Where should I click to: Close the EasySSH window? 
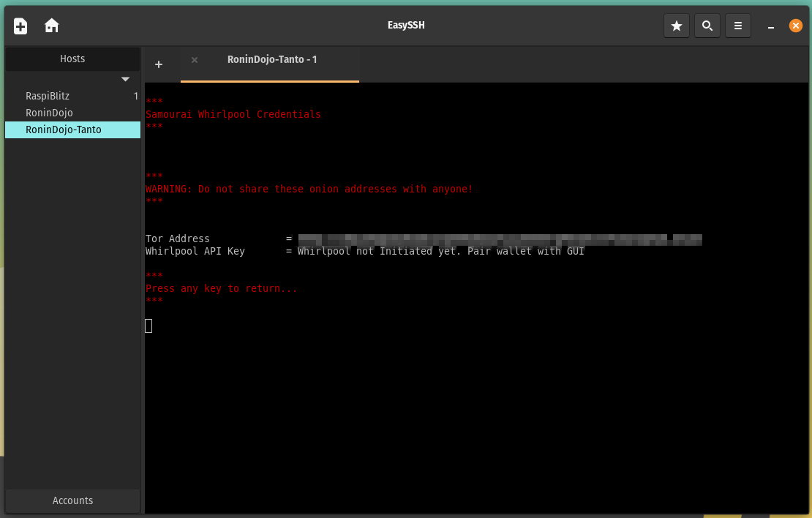coord(795,26)
